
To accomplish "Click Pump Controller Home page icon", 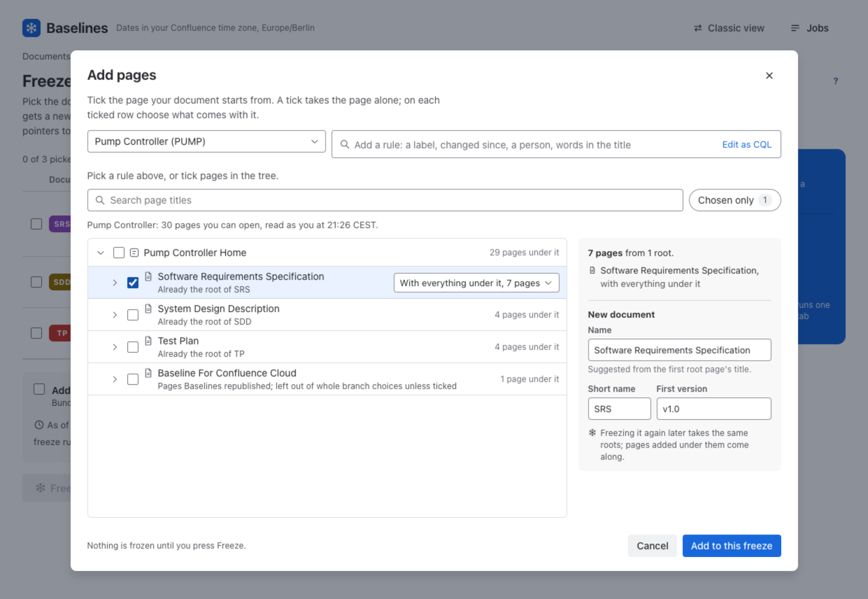I will point(134,253).
